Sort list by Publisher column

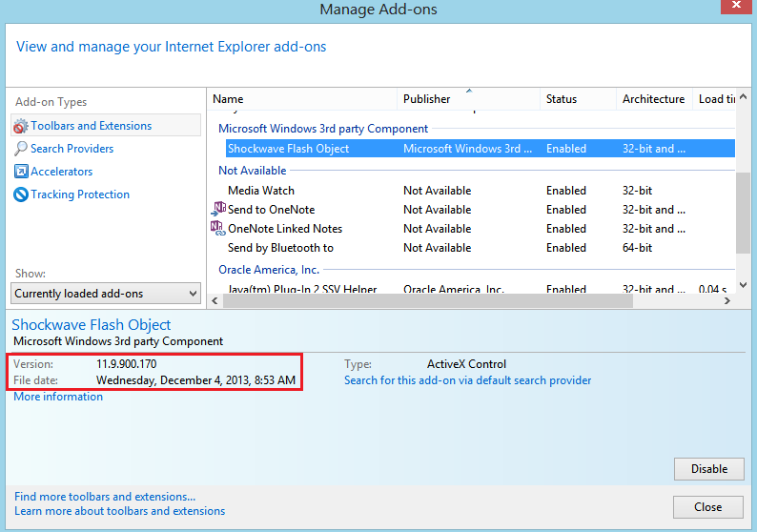(468, 99)
